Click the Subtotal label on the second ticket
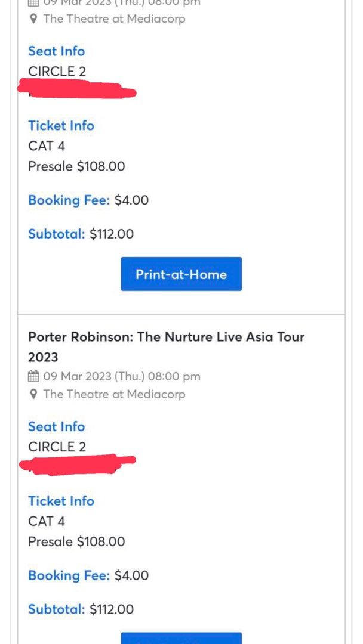363x644 pixels. (56, 609)
